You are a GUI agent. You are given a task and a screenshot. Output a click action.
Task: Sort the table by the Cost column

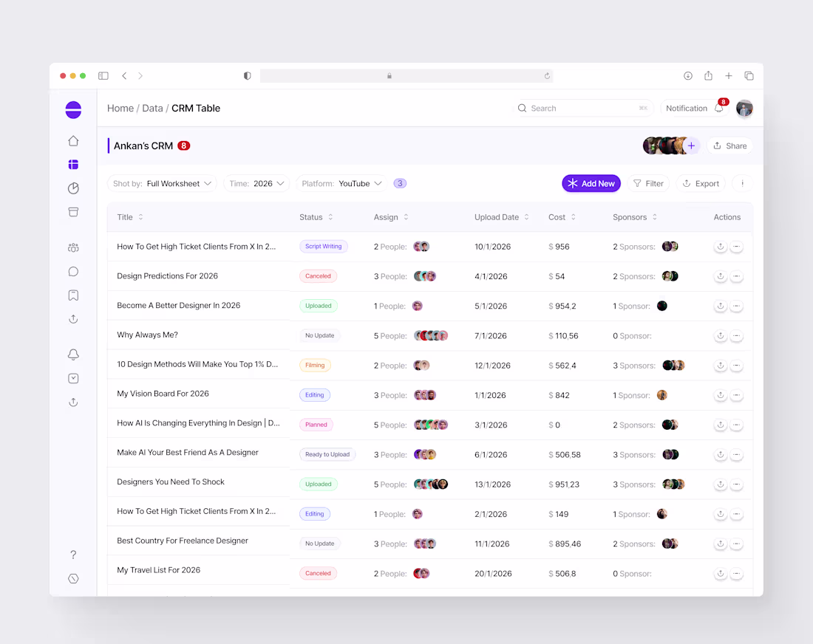click(x=562, y=217)
